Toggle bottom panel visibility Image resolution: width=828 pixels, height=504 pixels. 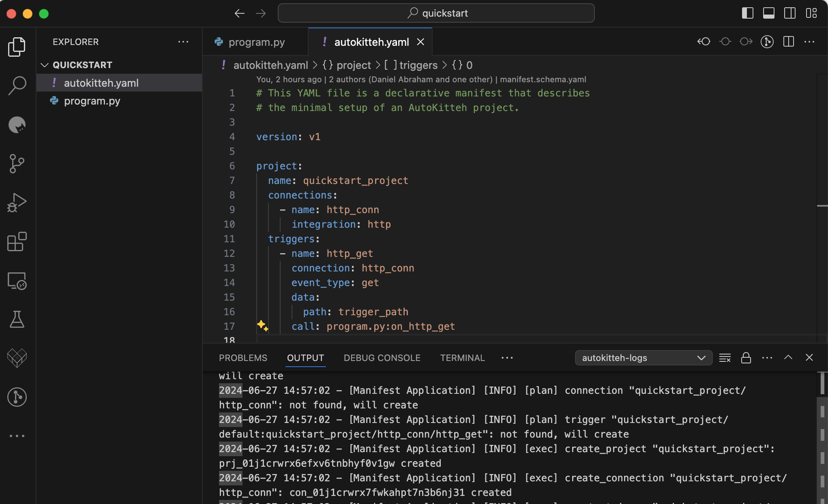(x=769, y=13)
